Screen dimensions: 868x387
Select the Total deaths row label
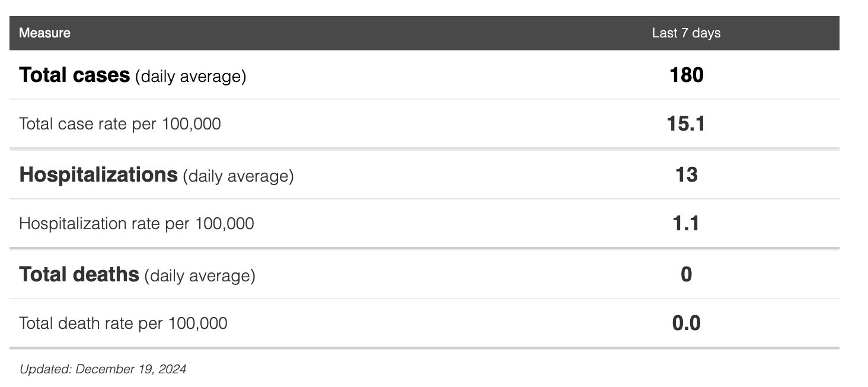click(x=79, y=275)
